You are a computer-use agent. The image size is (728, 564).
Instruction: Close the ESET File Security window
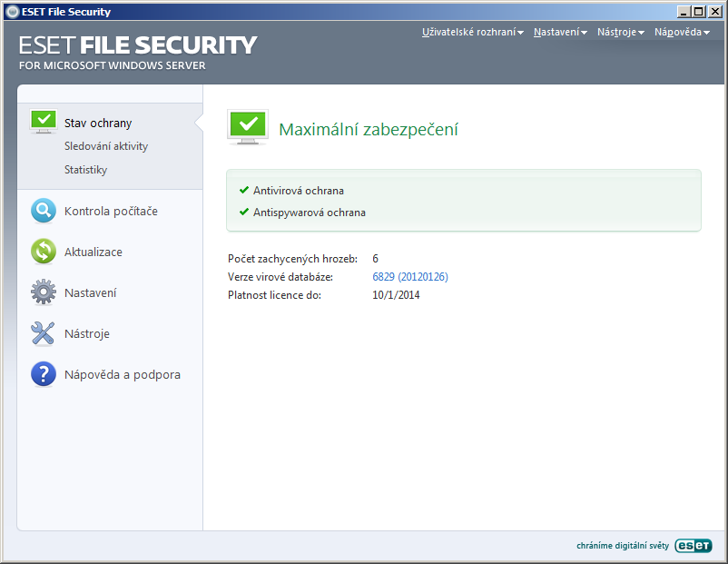pyautogui.click(x=715, y=12)
